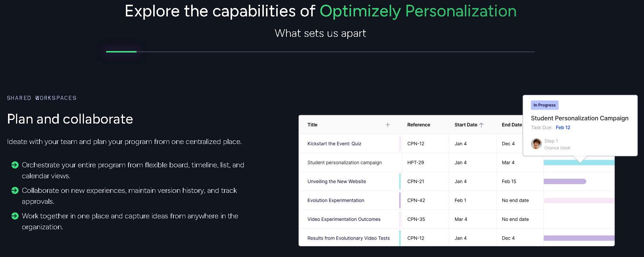
Task: Click the third green arrow bullet icon
Action: [x=15, y=216]
